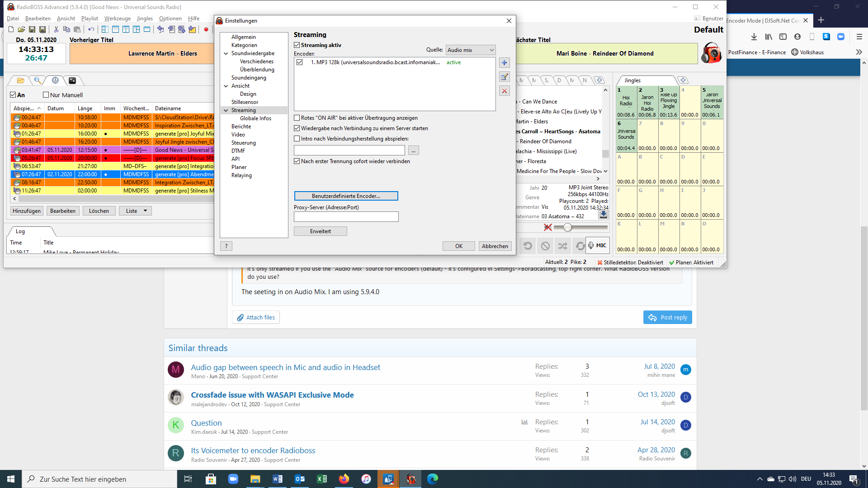Click Abbrechen to cancel settings
The width and height of the screenshot is (868, 488).
[495, 246]
